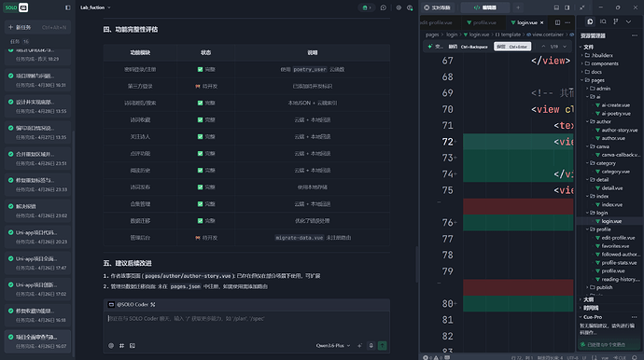The image size is (644, 360).
Task: Open author-story.vue in file tree
Action: (620, 130)
